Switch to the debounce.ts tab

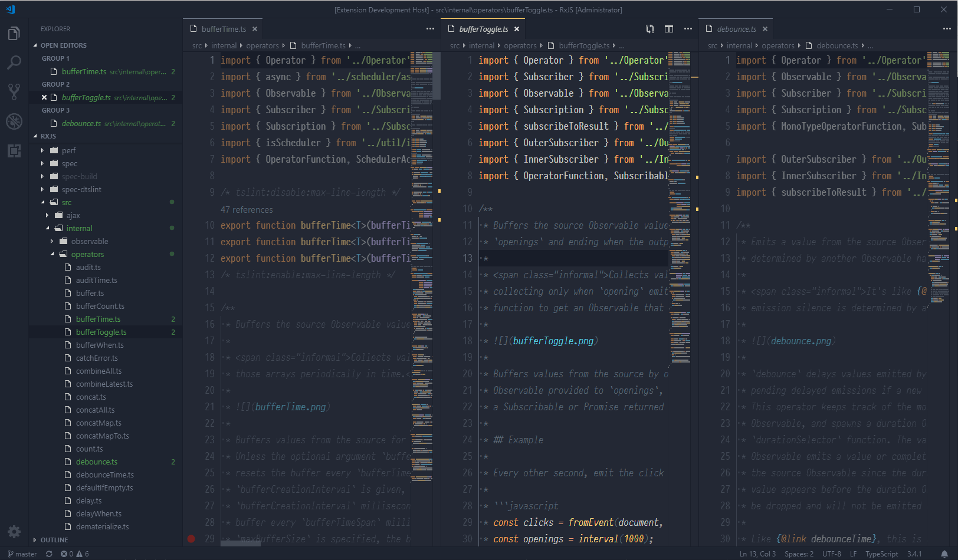click(x=736, y=28)
